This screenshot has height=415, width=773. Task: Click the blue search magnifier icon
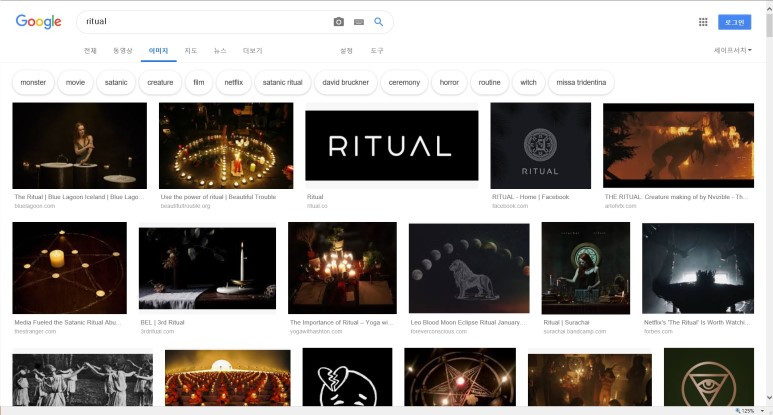379,22
